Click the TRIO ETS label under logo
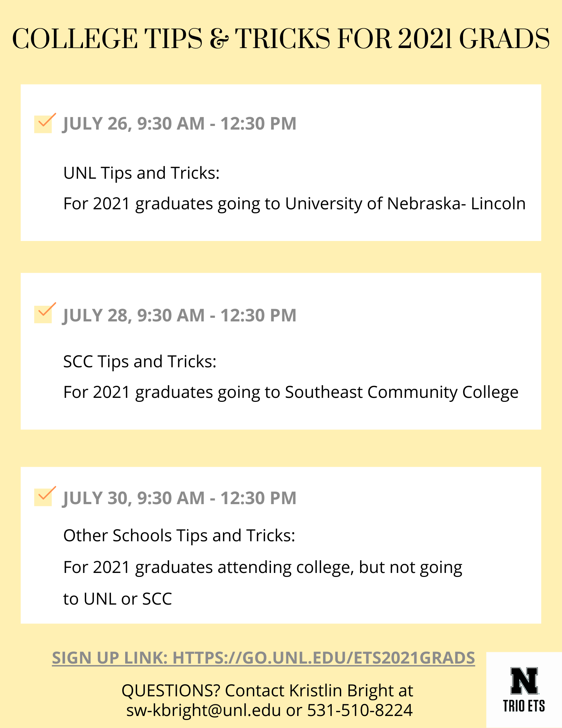The image size is (562, 728). [524, 706]
